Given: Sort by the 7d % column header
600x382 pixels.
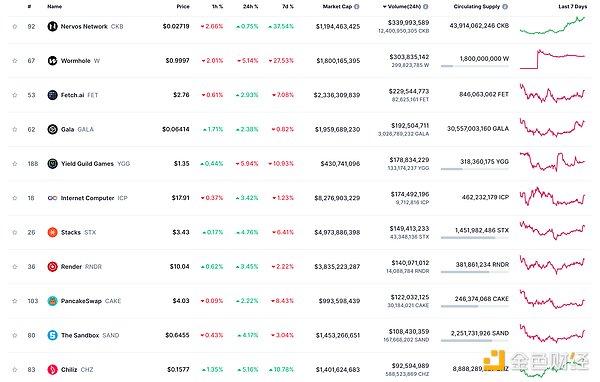Looking at the screenshot, I should click(288, 7).
